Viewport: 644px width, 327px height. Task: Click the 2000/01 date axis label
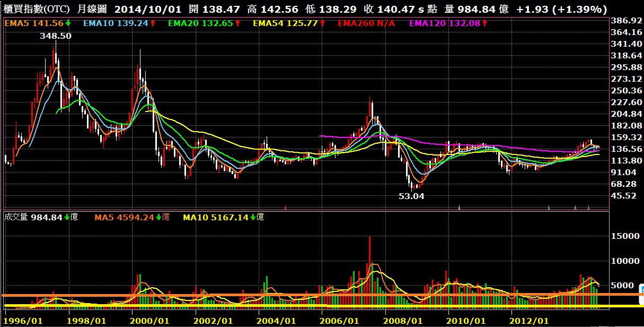(151, 321)
